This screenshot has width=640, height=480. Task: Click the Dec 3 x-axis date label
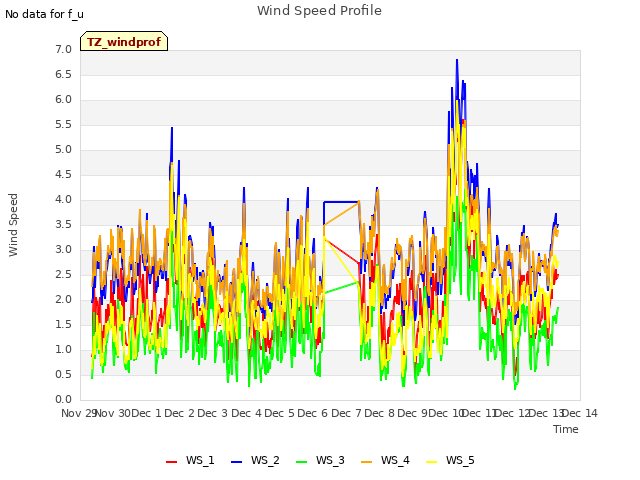(213, 413)
